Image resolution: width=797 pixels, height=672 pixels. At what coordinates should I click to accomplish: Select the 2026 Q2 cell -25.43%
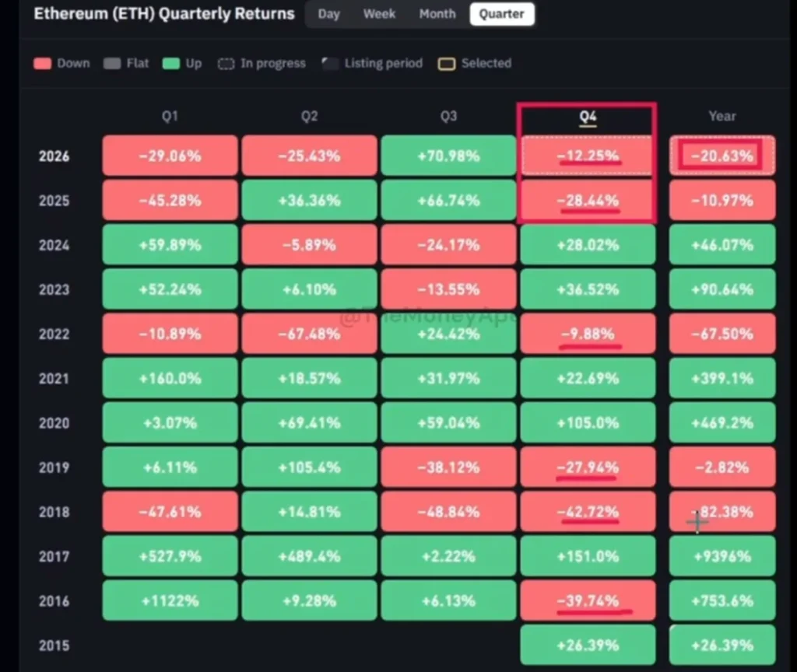tap(309, 156)
